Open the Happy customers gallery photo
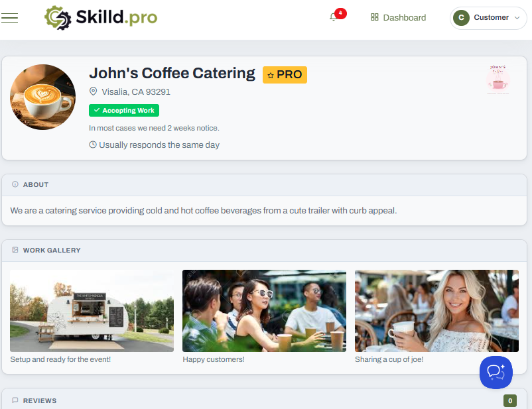The width and height of the screenshot is (532, 409). 264,311
